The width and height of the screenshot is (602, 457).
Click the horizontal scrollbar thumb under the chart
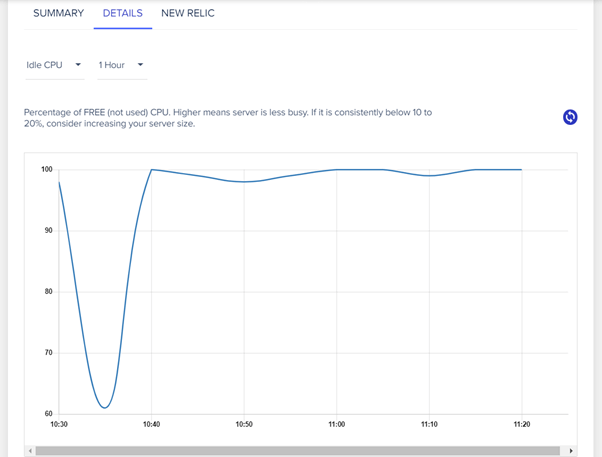pos(298,450)
